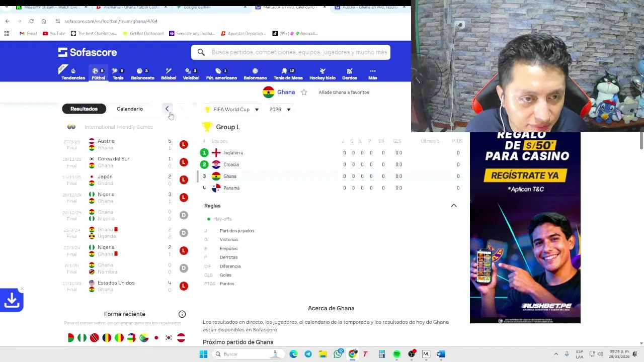
Task: Open Hockey hielo section
Action: pyautogui.click(x=323, y=74)
